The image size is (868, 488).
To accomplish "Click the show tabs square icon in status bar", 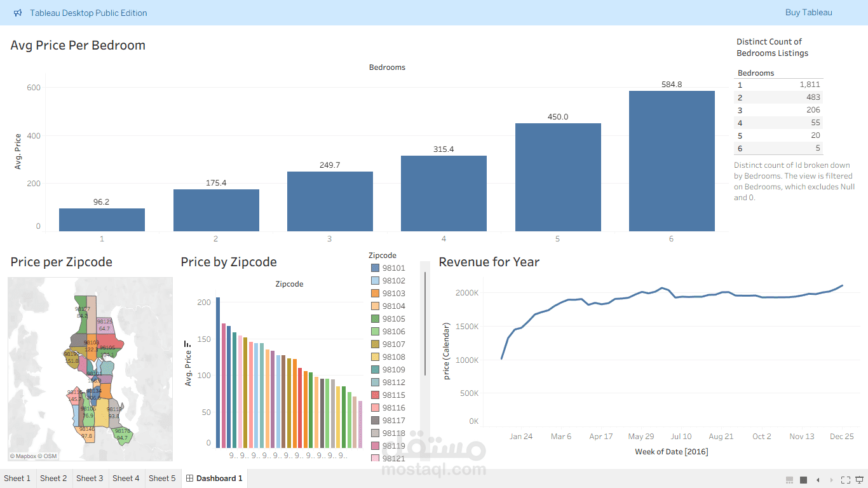I will point(803,479).
